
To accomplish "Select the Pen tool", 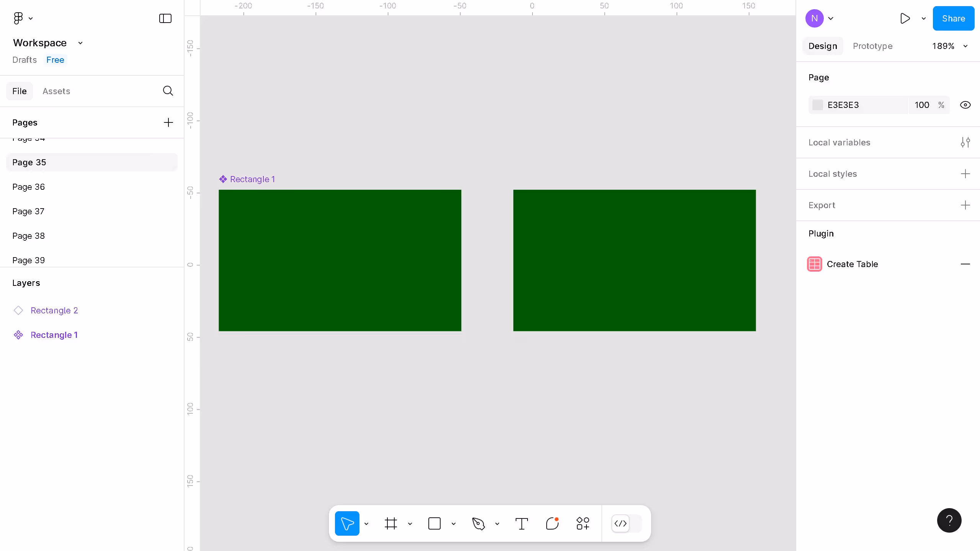I will 478,523.
